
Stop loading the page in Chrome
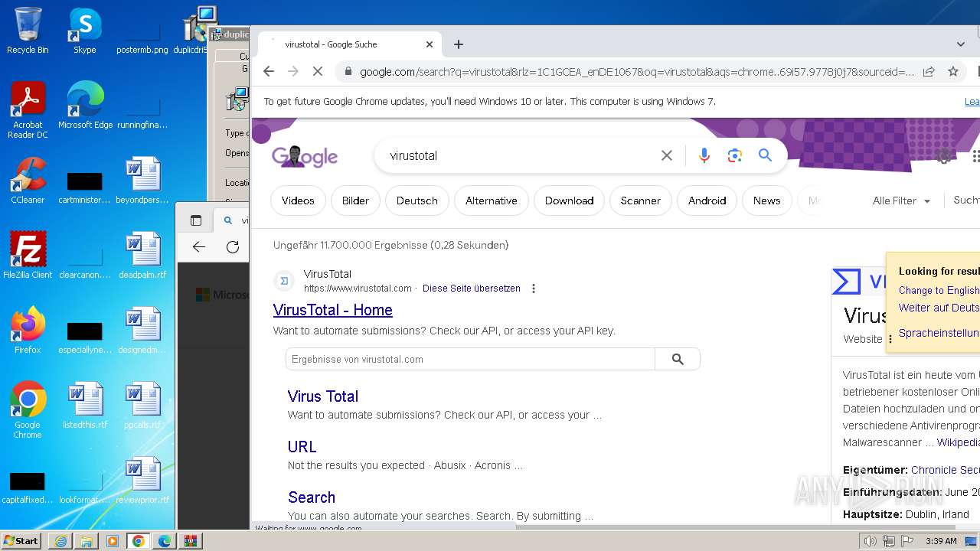(318, 71)
